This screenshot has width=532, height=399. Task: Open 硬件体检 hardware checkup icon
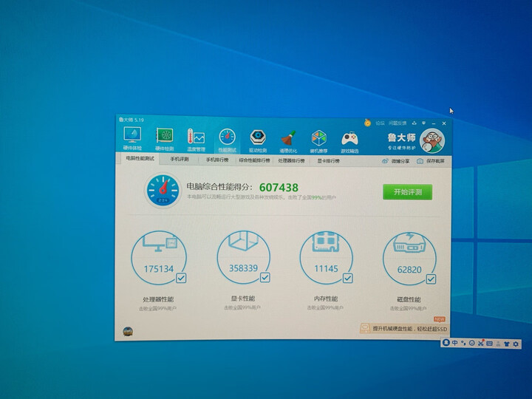pos(132,139)
